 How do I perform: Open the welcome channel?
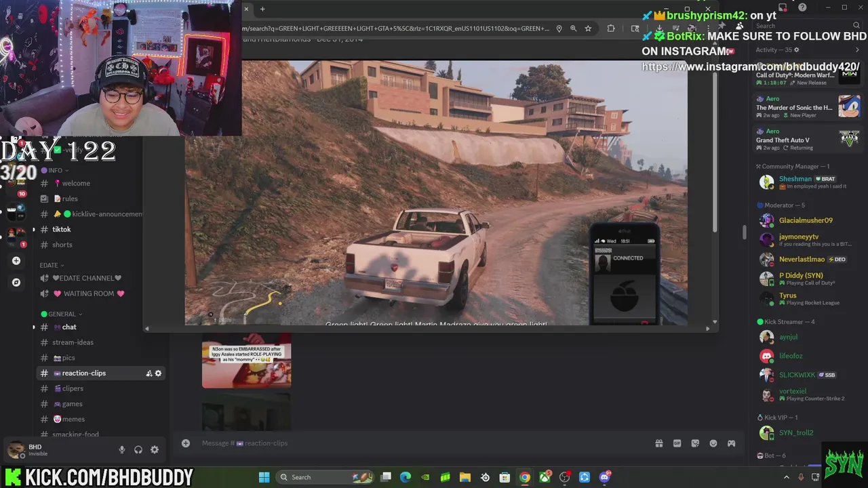point(102,183)
